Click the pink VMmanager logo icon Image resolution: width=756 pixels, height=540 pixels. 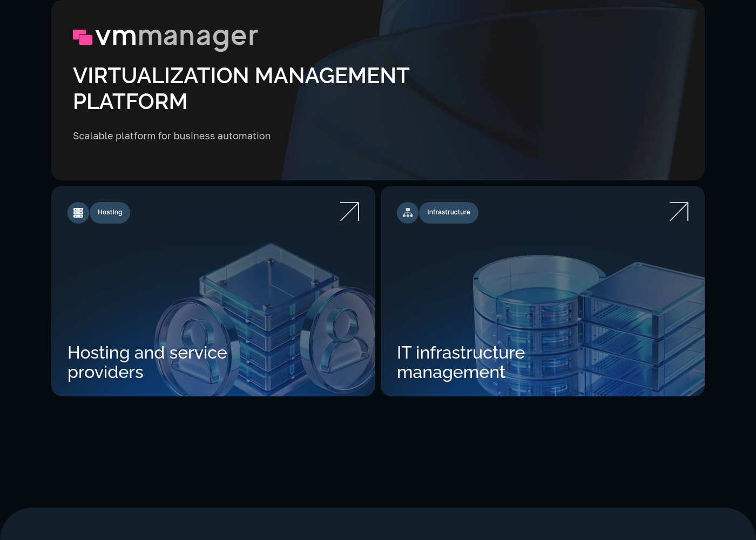(83, 37)
